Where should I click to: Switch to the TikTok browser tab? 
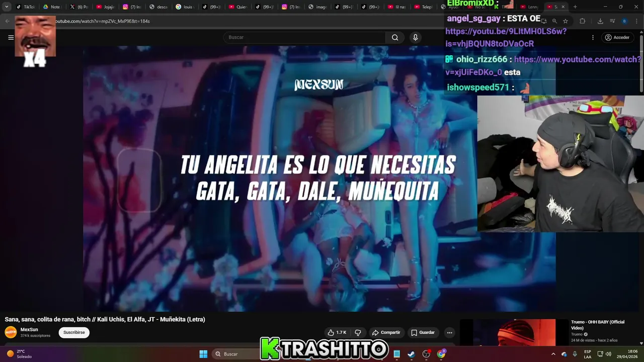point(25,7)
